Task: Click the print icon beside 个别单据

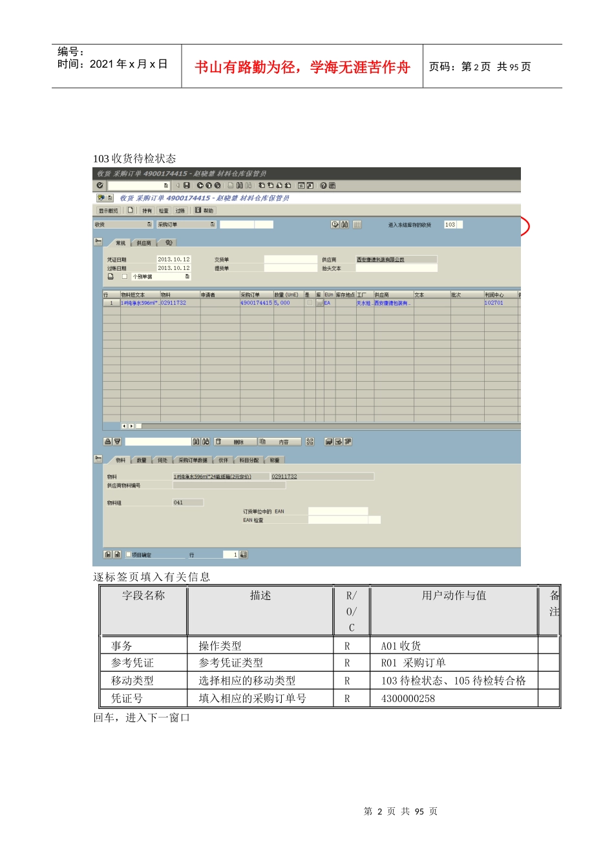Action: tap(111, 276)
